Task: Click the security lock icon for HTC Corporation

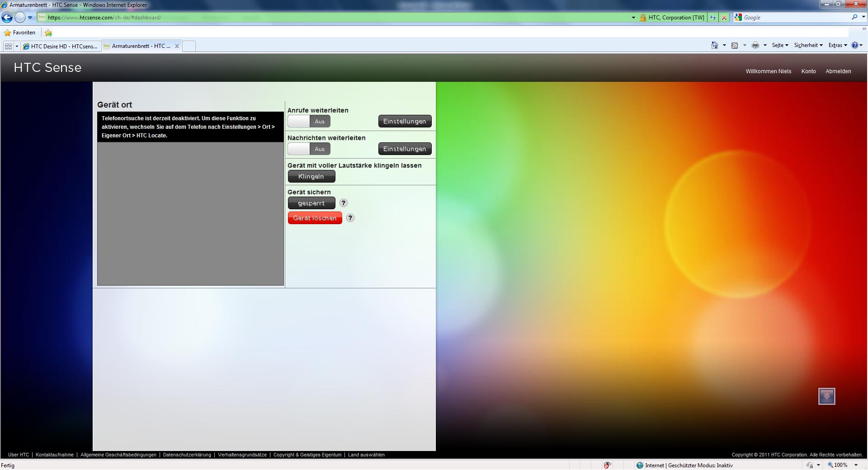Action: click(x=642, y=18)
